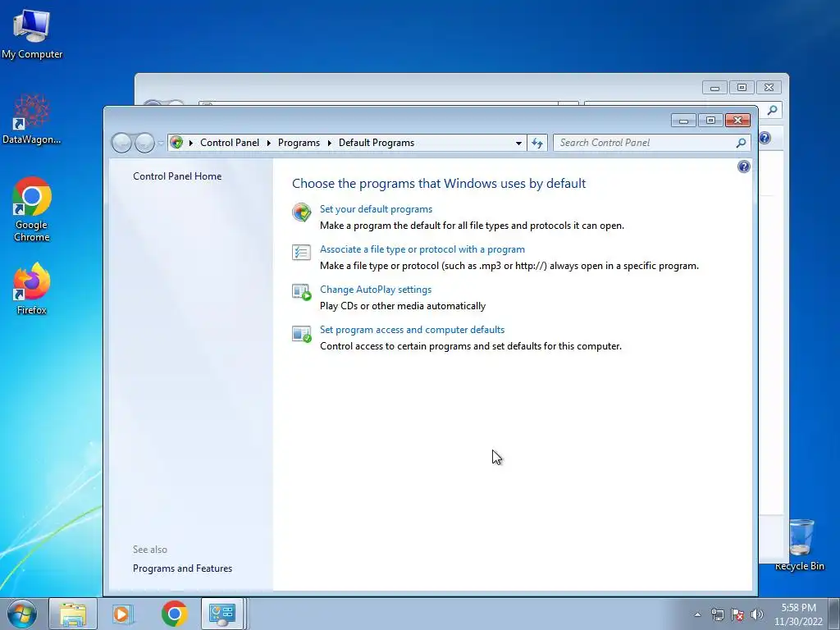Select the Firefox desktop shortcut
This screenshot has width=840, height=630.
(32, 290)
